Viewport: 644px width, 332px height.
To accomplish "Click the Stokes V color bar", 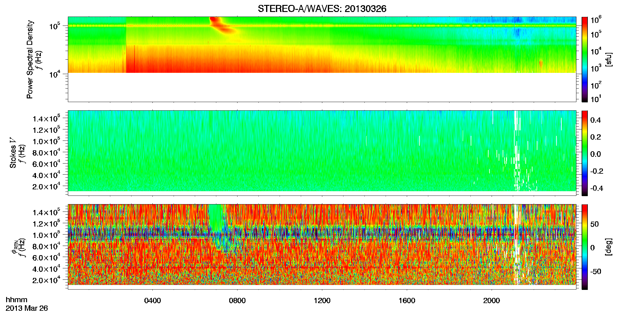I will tap(584, 153).
